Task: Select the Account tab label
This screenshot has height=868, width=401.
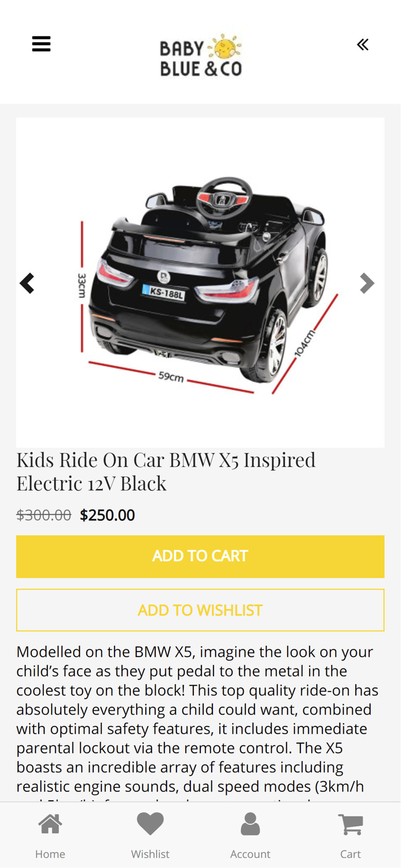Action: point(250,854)
